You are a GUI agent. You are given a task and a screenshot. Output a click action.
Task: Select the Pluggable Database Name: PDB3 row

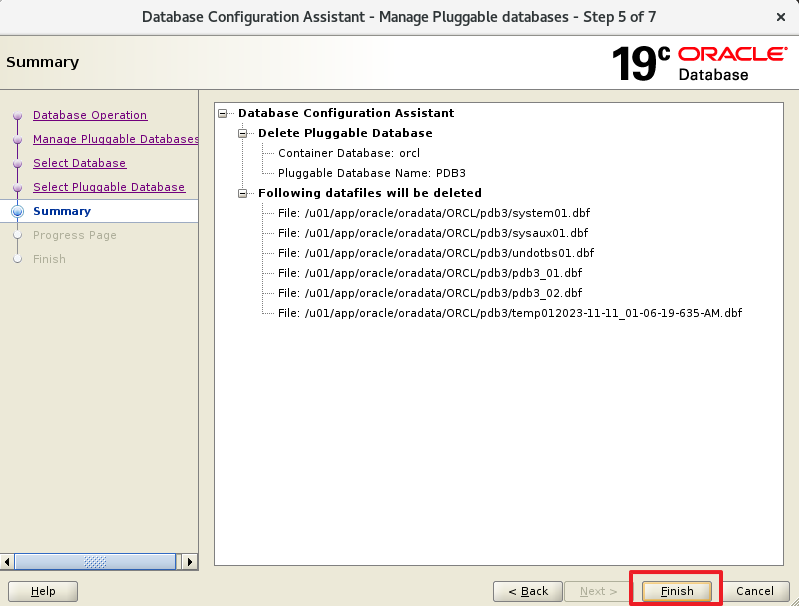pyautogui.click(x=371, y=173)
